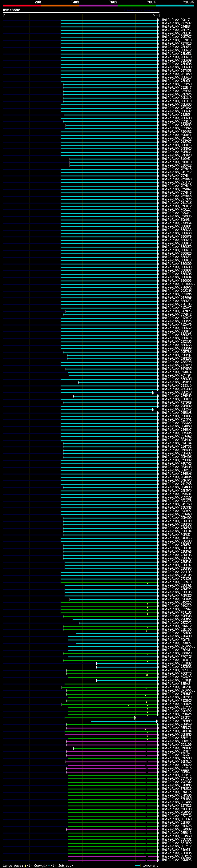The image size is (197, 868).
Task: Click hit label UniRef100_Q8L6E4
Action: click(x=176, y=47)
